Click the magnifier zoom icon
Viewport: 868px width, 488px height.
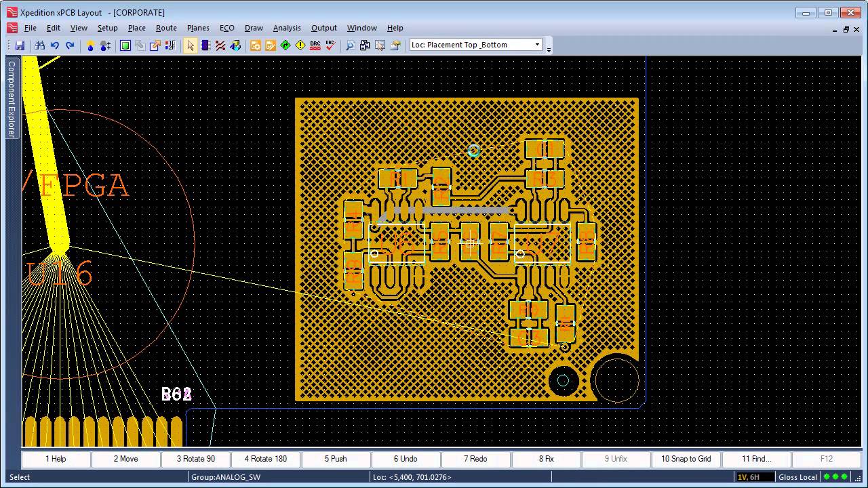click(x=351, y=45)
